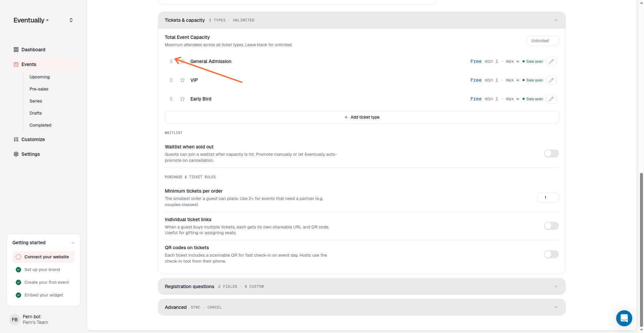This screenshot has width=644, height=333.
Task: Open the Eventually workspace switcher
Action: (x=71, y=20)
